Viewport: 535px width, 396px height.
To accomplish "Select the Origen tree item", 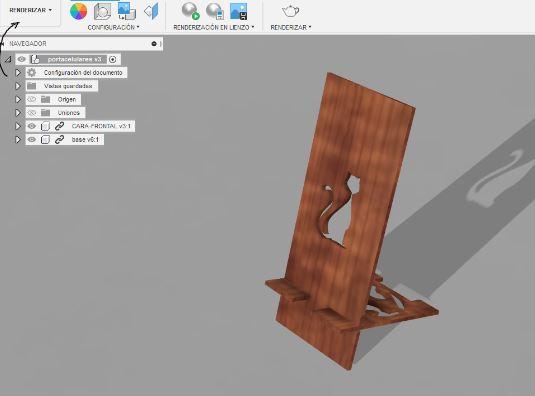I will (67, 100).
